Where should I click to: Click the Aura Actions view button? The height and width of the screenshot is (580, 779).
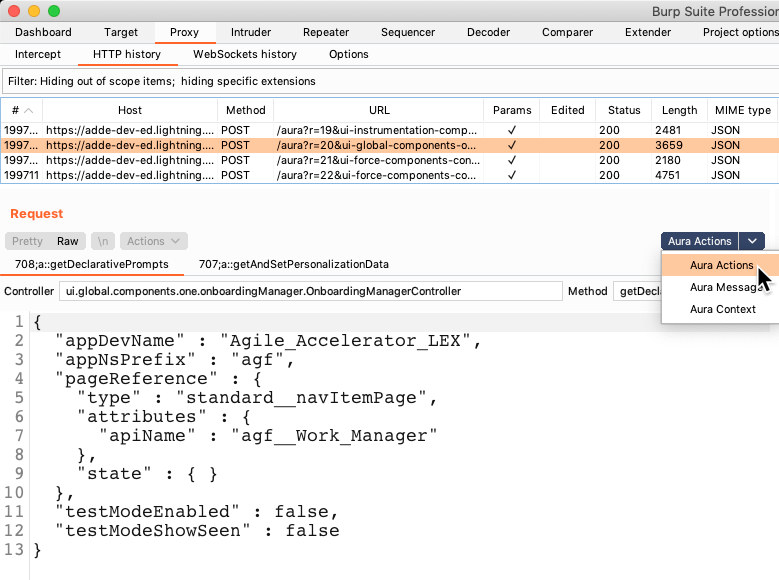pos(700,241)
